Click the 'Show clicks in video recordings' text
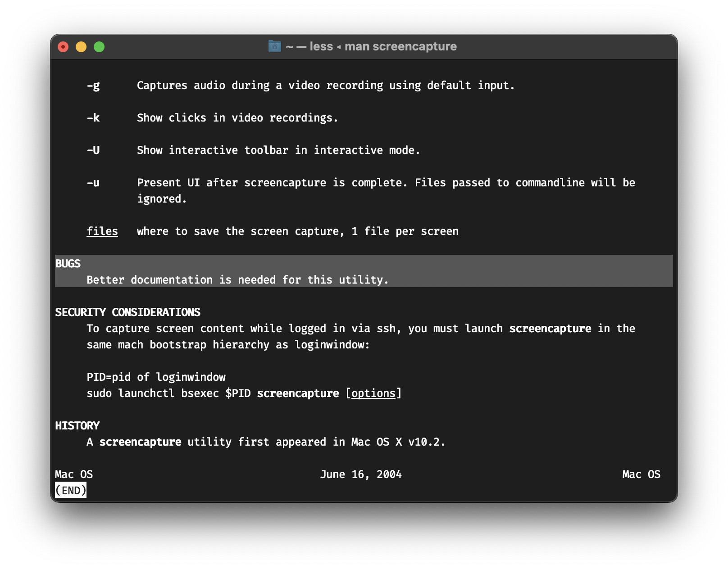This screenshot has height=569, width=728. [x=237, y=118]
